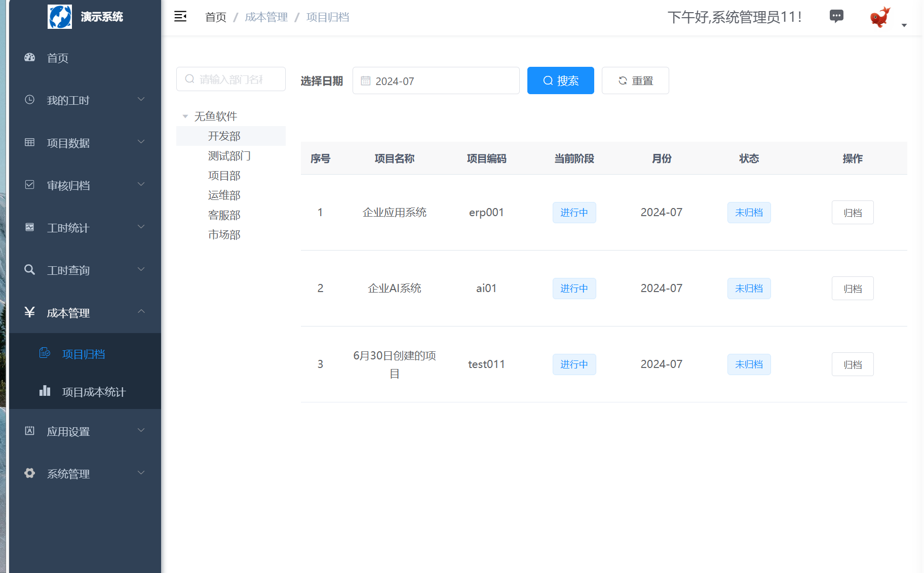The height and width of the screenshot is (573, 924).
Task: Open the message chat bubble icon
Action: [836, 17]
